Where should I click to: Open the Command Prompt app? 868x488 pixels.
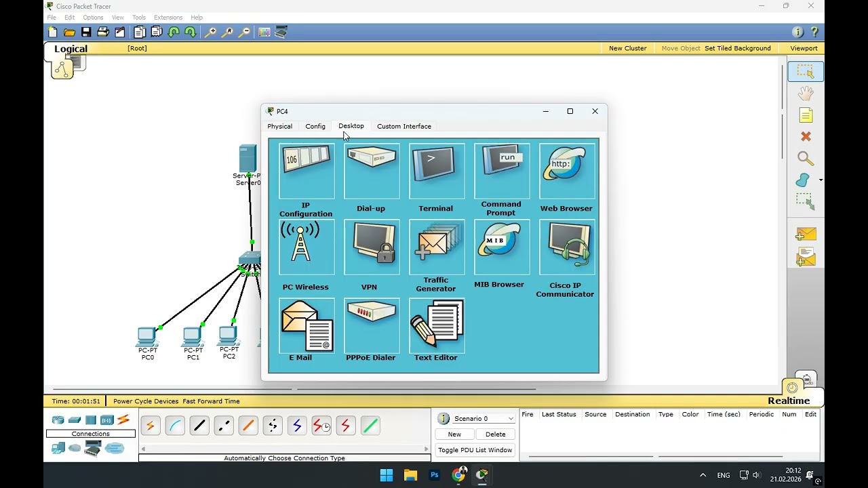[502, 171]
